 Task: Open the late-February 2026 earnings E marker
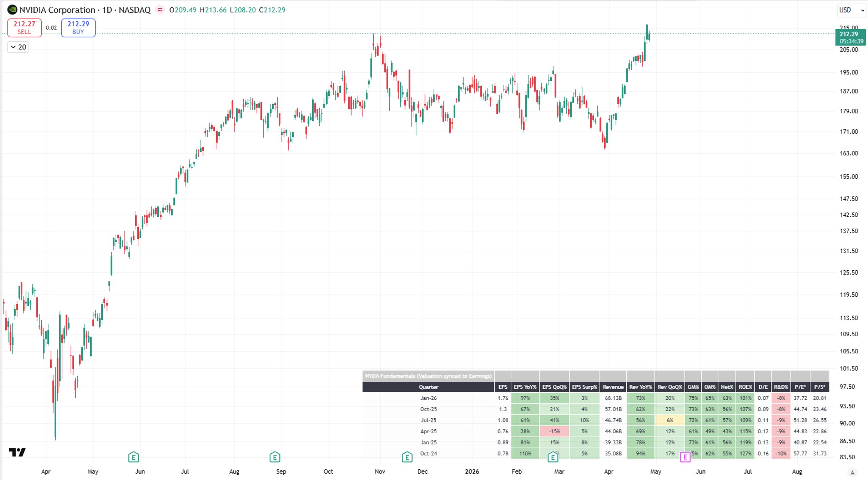click(553, 457)
